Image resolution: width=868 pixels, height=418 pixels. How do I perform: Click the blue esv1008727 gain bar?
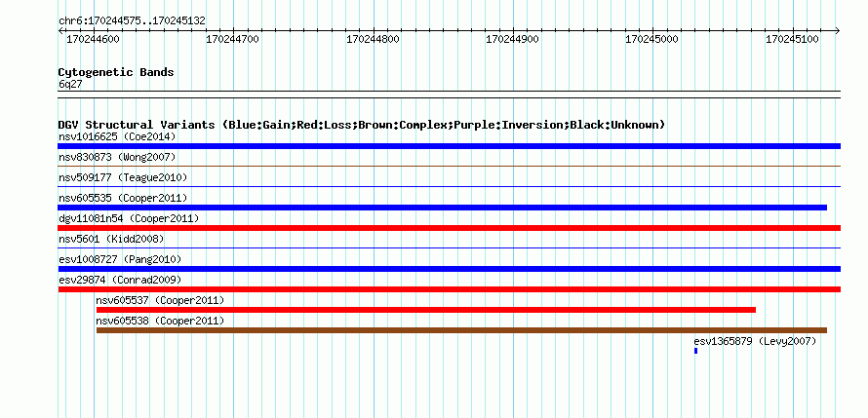[449, 269]
